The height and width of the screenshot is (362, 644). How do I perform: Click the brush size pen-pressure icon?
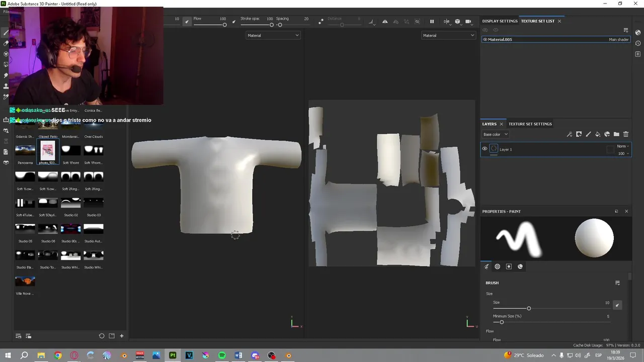[x=187, y=22]
